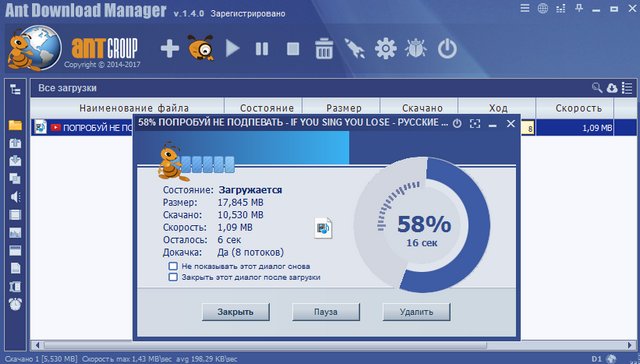The image size is (640, 364).
Task: Open the hamburger menu in title bar
Action: 525,8
